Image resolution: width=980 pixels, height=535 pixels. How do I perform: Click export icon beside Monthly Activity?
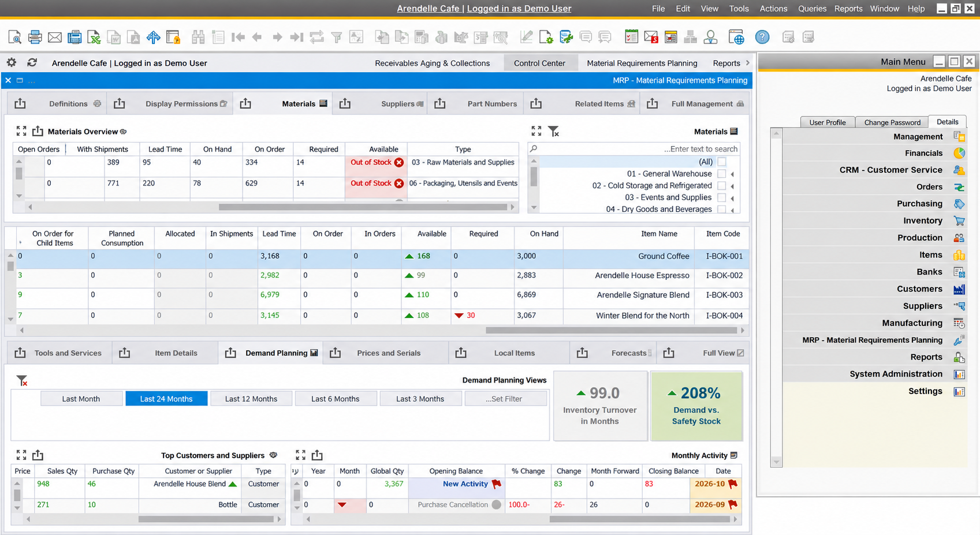pyautogui.click(x=317, y=455)
